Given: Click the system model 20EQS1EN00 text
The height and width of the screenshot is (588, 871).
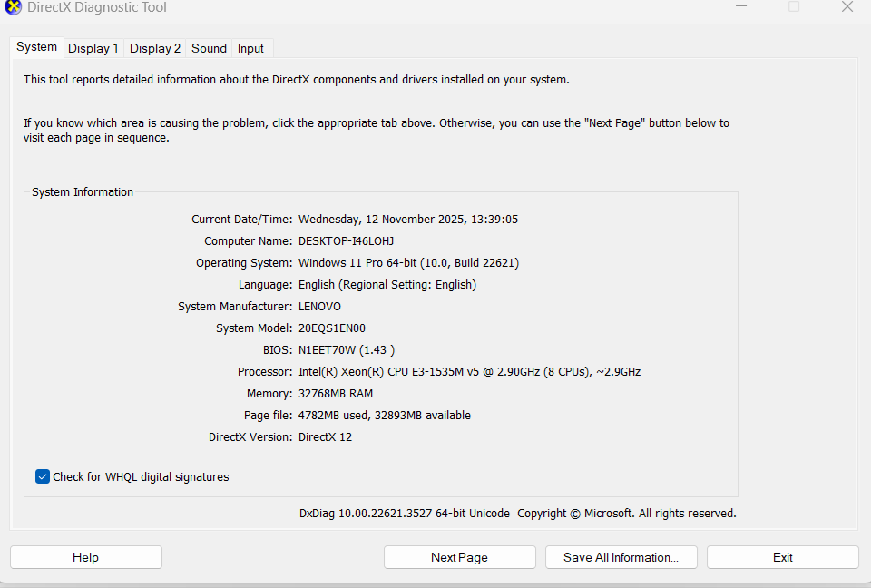Looking at the screenshot, I should [x=331, y=328].
